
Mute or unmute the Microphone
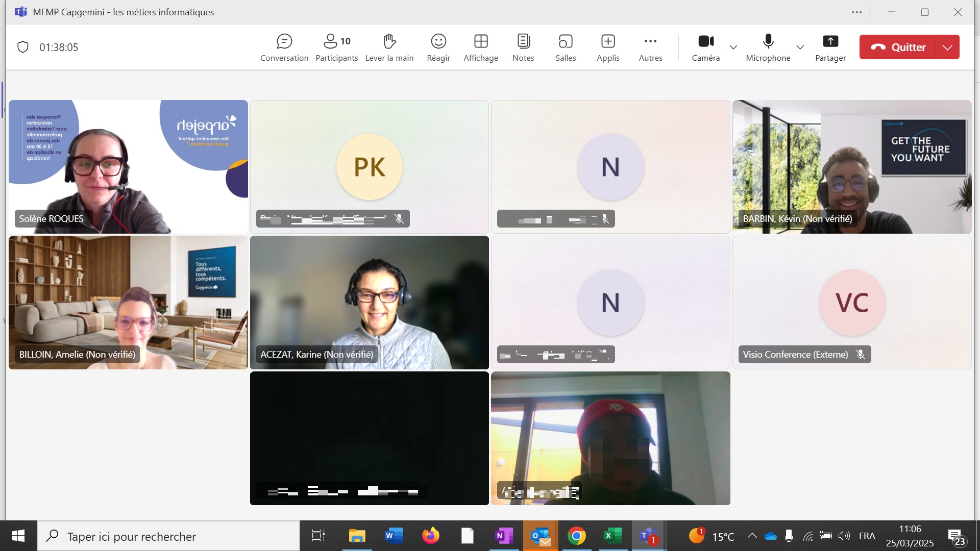(768, 47)
